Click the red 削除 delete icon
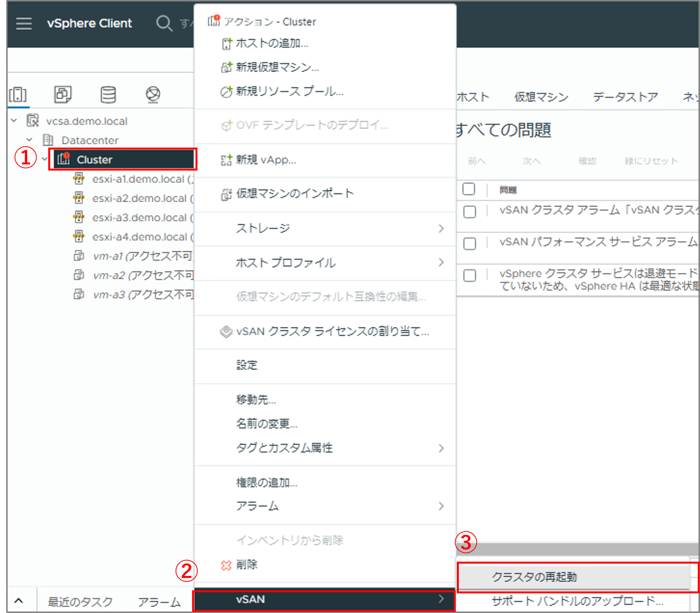Viewport: 700px width, 613px height. [x=226, y=565]
